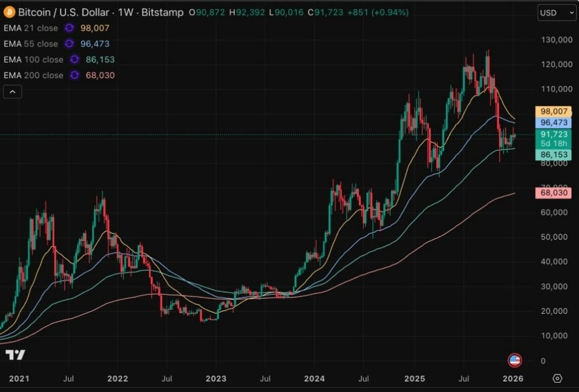Click the US flag economic event marker
The image size is (579, 392).
[515, 360]
